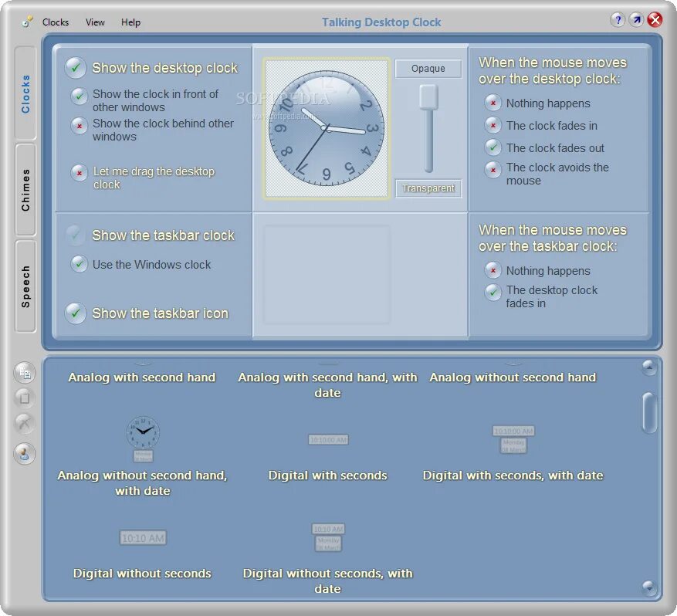Click the Analog with second hand label

[142, 377]
